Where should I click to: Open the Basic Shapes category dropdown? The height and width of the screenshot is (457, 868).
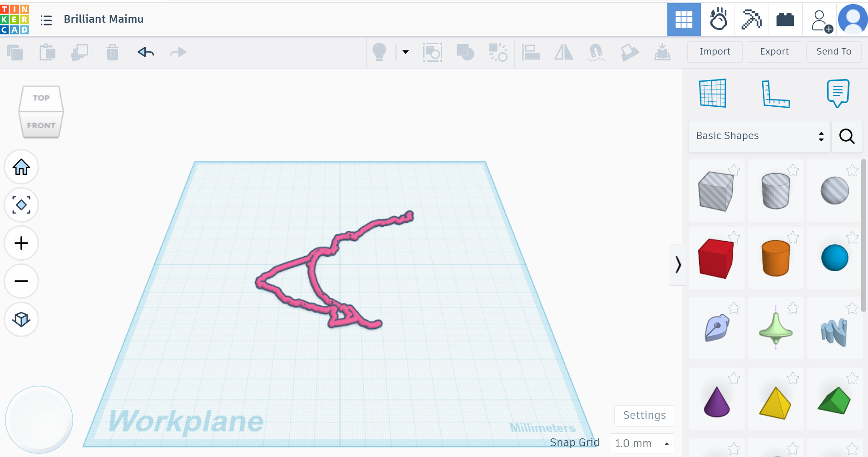(759, 136)
